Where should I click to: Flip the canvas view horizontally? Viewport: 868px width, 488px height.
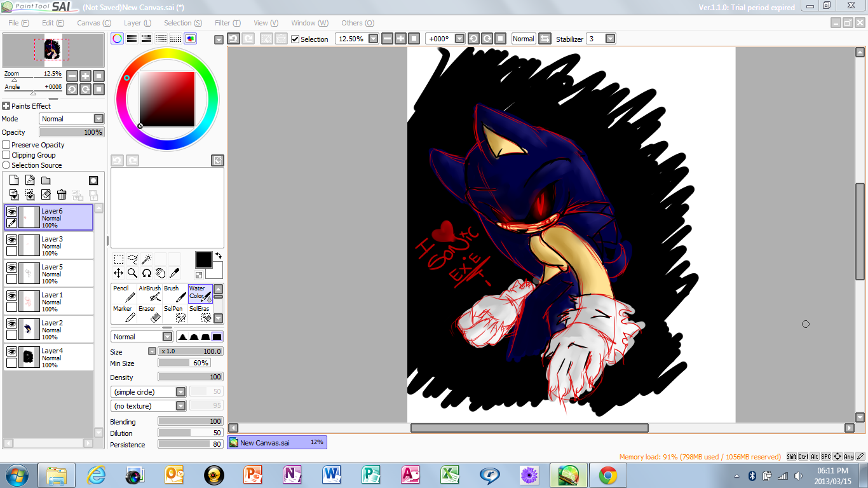tap(545, 39)
